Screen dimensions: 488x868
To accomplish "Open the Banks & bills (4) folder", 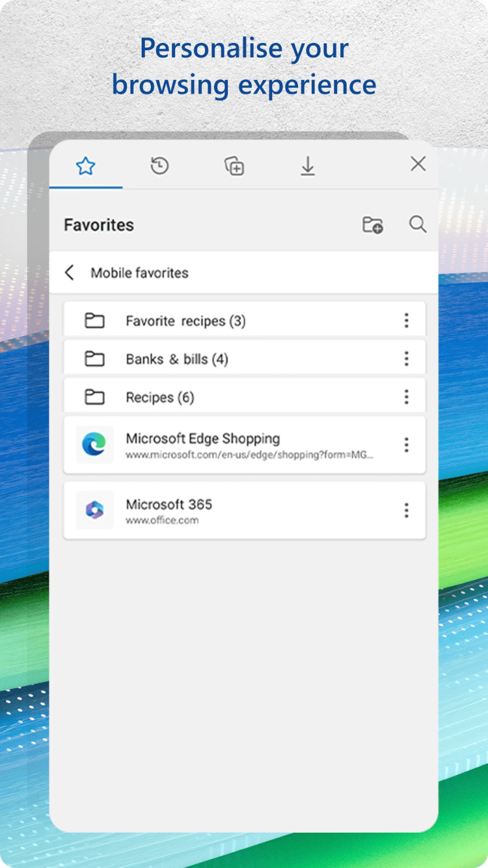I will (x=244, y=358).
